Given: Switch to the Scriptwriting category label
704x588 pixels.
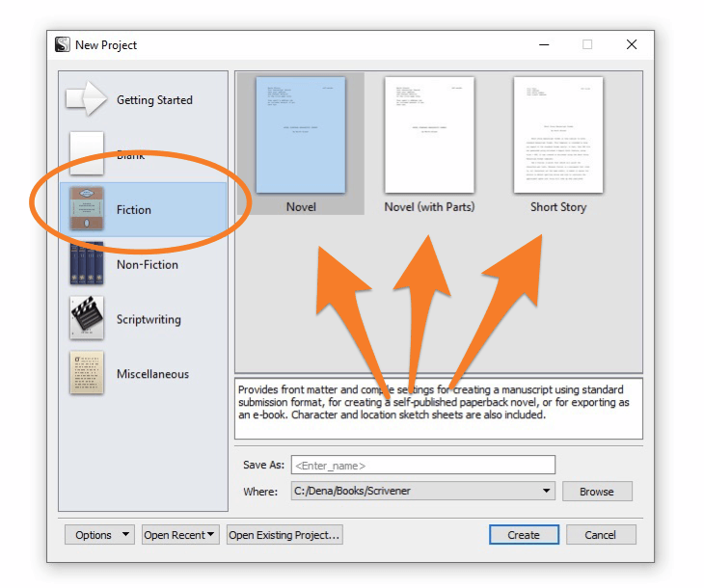Looking at the screenshot, I should [149, 320].
